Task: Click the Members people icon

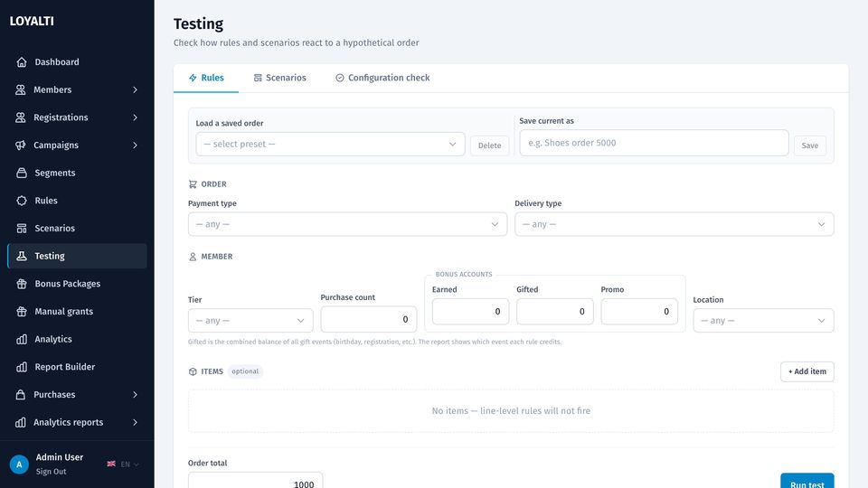Action: pyautogui.click(x=21, y=89)
